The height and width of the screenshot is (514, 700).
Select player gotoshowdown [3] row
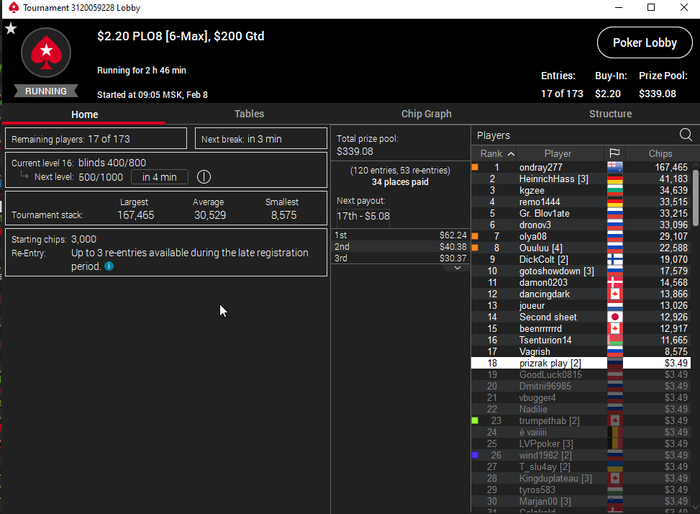click(x=580, y=271)
